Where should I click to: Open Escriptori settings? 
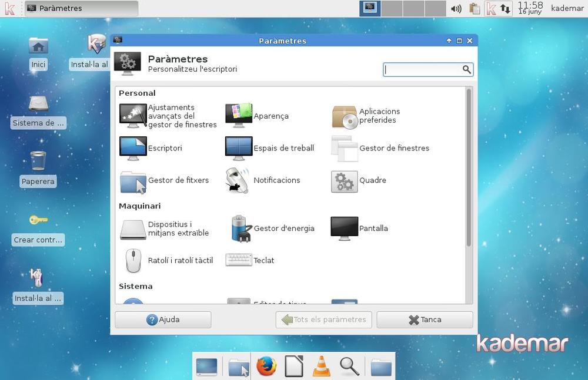pyautogui.click(x=133, y=148)
